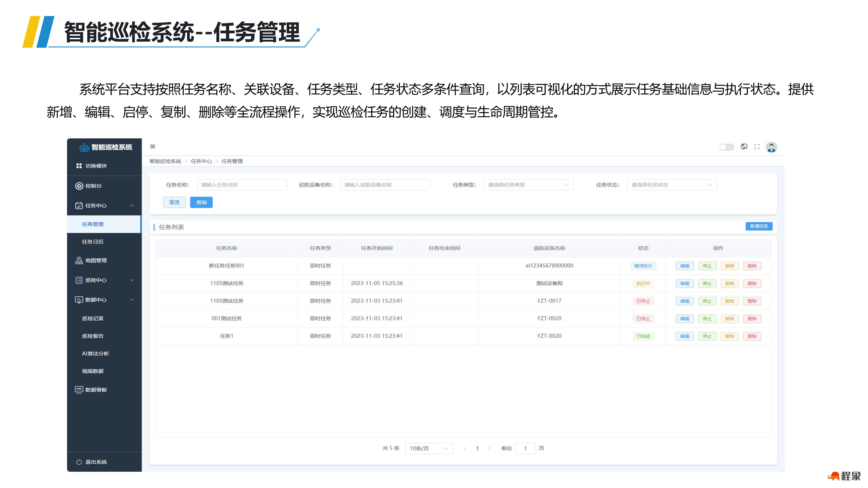Click 停止 for 001测试任务 row
Viewport: 868px width, 488px height.
[707, 319]
